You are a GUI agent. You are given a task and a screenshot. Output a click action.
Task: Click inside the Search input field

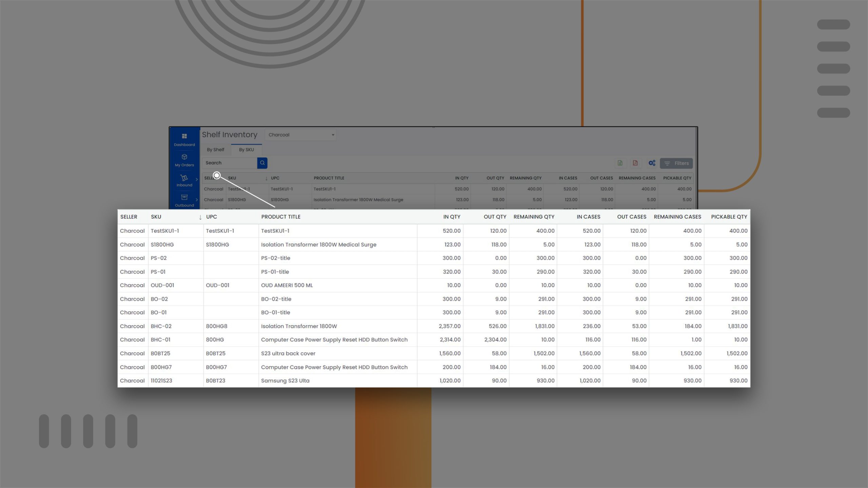tap(229, 163)
